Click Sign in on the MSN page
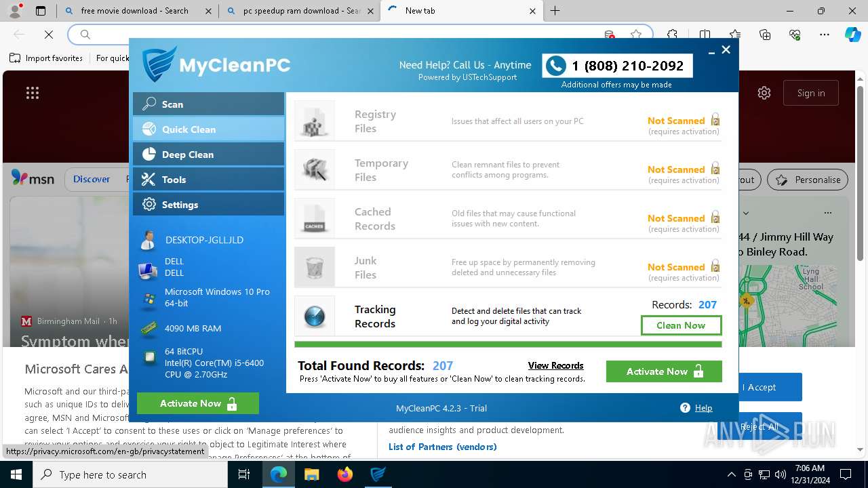 tap(811, 93)
